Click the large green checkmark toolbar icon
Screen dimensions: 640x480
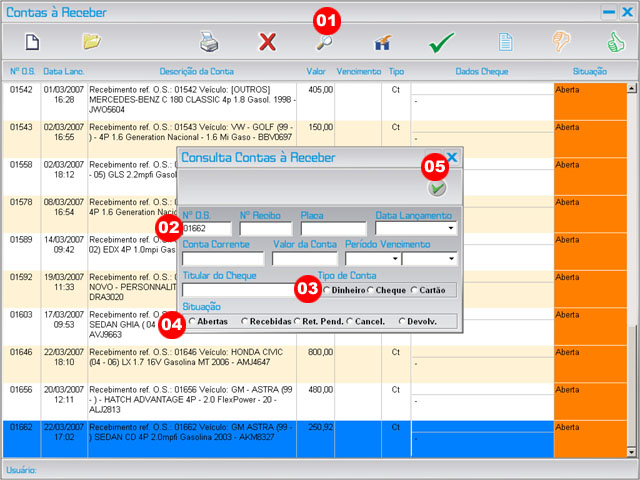point(442,43)
